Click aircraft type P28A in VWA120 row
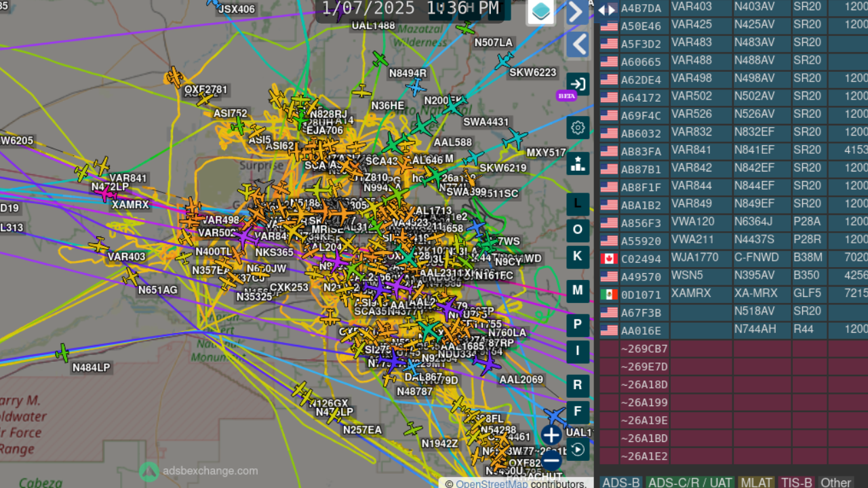 tap(807, 222)
